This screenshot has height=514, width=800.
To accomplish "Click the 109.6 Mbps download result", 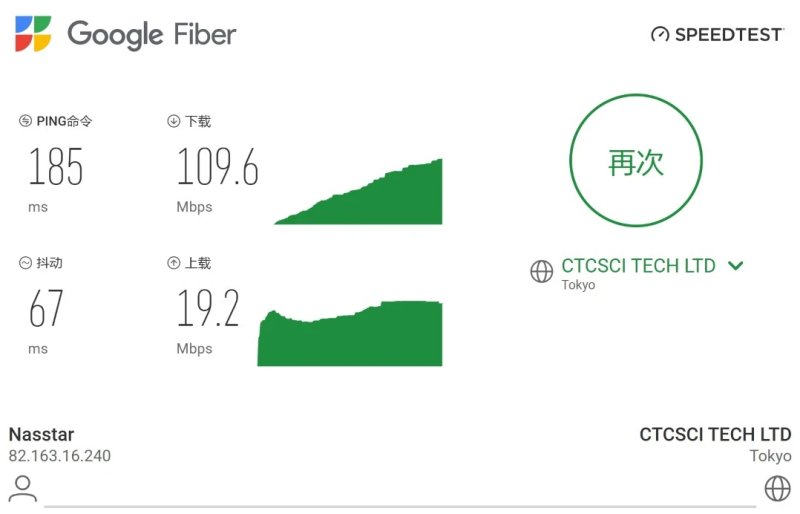I will pos(217,166).
